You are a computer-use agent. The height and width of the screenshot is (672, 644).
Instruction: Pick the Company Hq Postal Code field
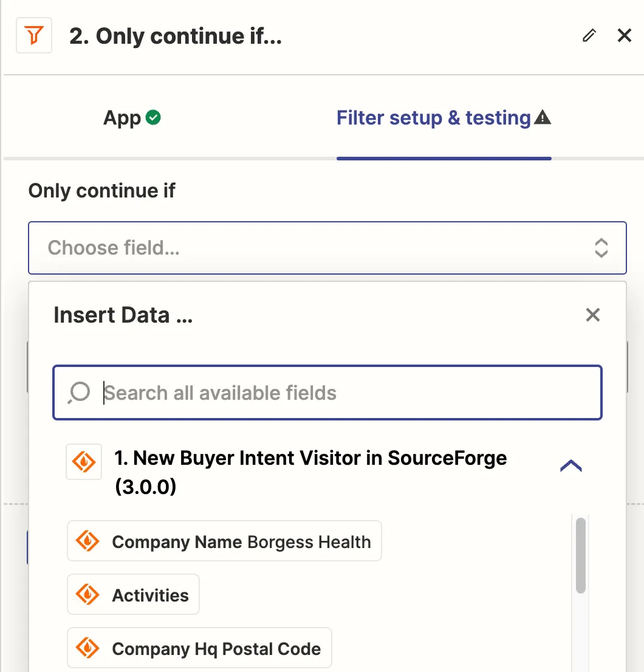click(x=199, y=648)
